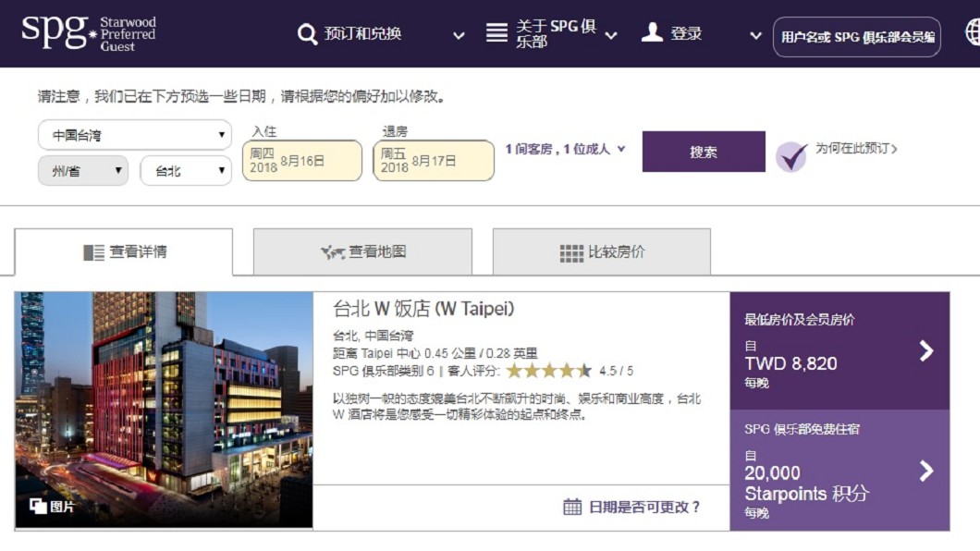Click the hamburger lines icon beside 关于SPG俱乐部
Viewport: 980px width, 551px height.
pyautogui.click(x=496, y=32)
